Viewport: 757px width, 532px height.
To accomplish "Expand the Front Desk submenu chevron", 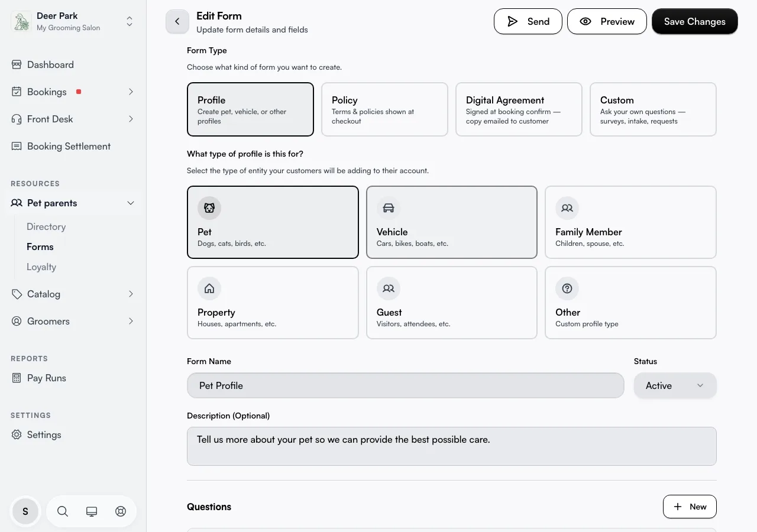I will tap(131, 119).
